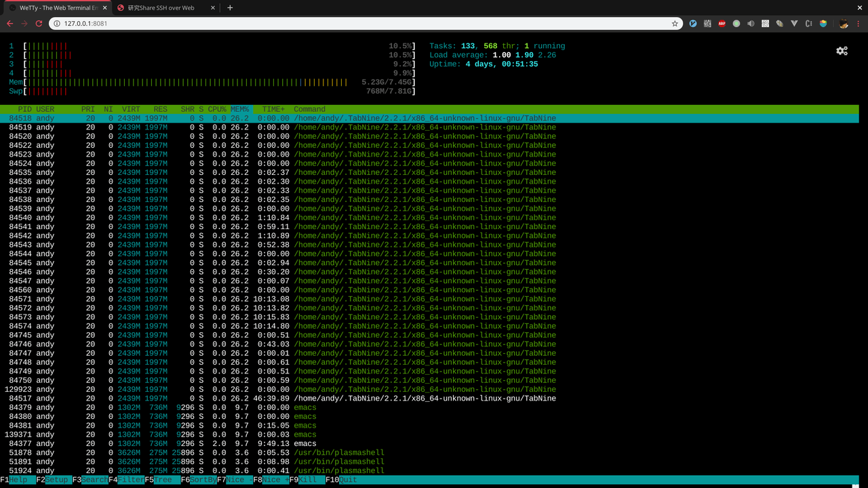Click F7 Nice minus in htop footer
This screenshot has width=868, height=488.
coord(235,480)
